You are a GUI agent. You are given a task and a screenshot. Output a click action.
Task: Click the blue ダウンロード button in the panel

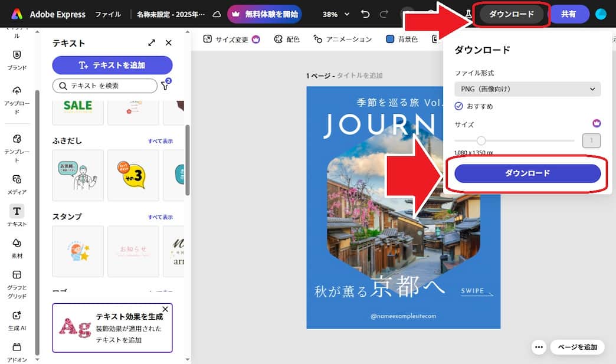tap(527, 173)
